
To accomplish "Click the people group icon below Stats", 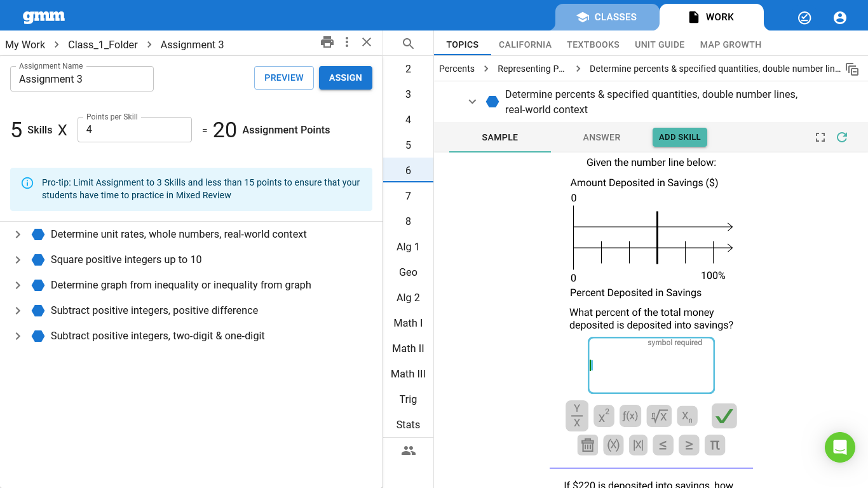I will [409, 451].
